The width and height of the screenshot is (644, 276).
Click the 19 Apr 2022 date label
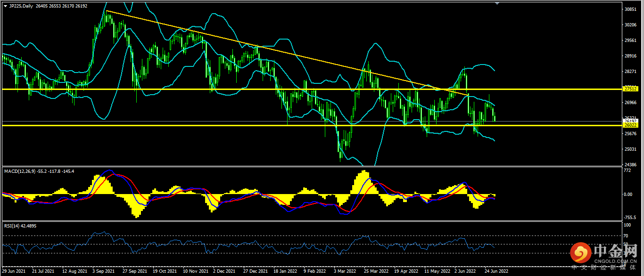[406, 271]
